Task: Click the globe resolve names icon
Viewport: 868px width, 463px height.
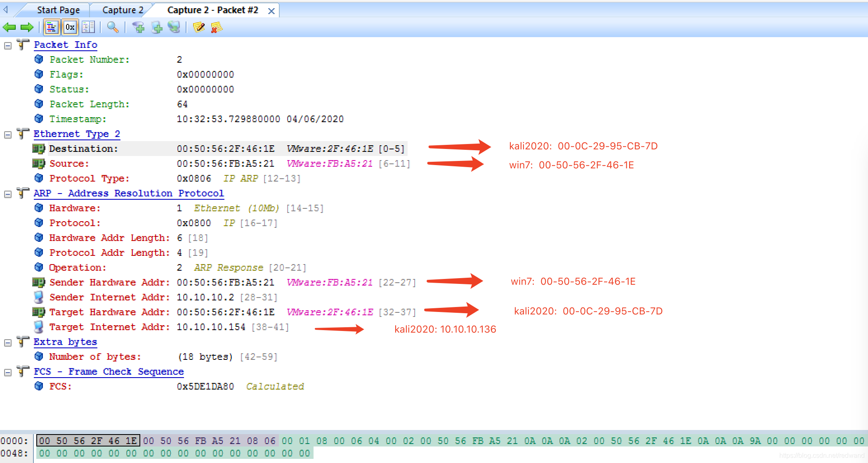Action: [x=174, y=28]
